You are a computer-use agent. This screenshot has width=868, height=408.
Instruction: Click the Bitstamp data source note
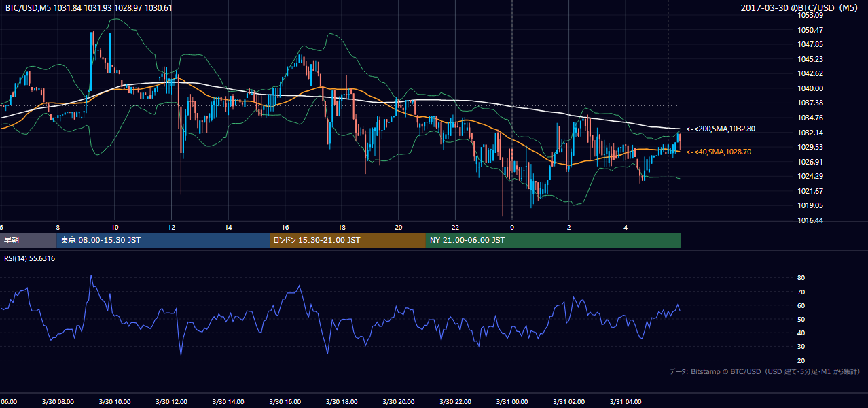coord(765,372)
